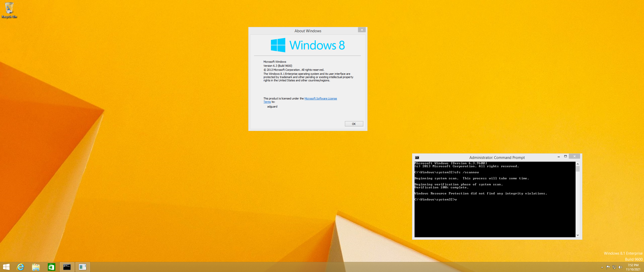The width and height of the screenshot is (644, 272).
Task: Click 'Verification 100% complete.' console line
Action: click(x=441, y=187)
